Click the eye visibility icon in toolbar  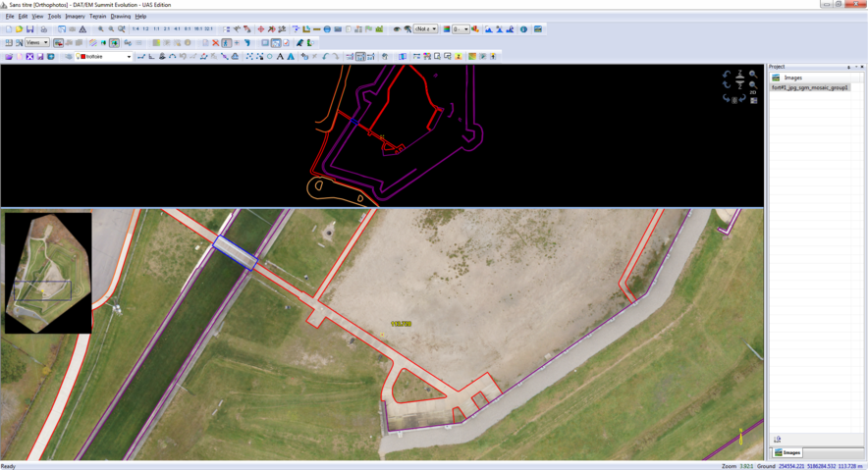tap(397, 29)
